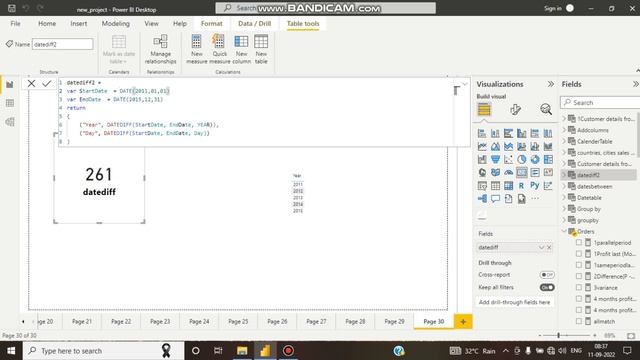Viewport: 640px width, 360px height.
Task: Check the 1sameperiodla field checkbox
Action: 579,265
